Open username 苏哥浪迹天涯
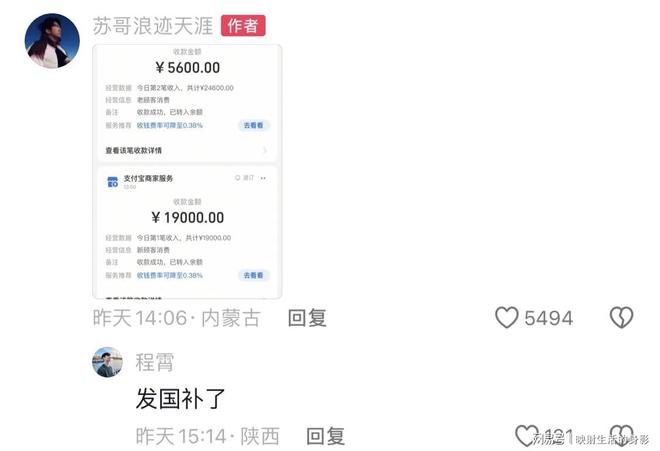Screen dimensions: 660x451 coord(153,26)
